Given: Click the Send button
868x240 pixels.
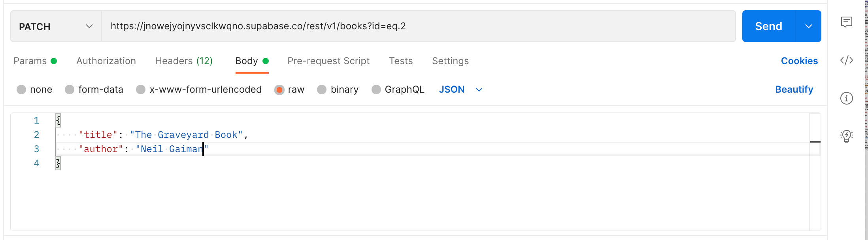Looking at the screenshot, I should (x=768, y=27).
